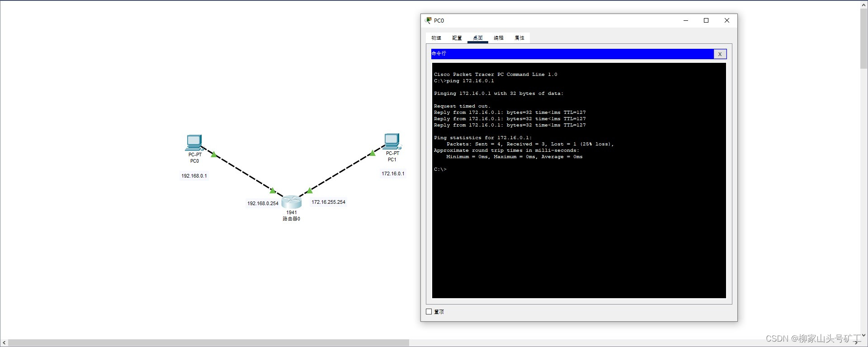Close the command prompt with X button
868x347 pixels.
point(720,54)
